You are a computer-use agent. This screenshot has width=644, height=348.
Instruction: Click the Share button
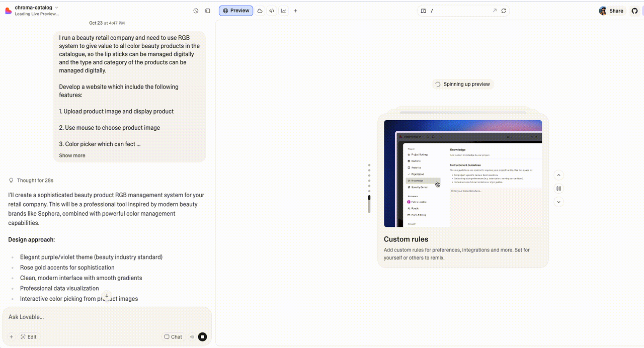point(611,11)
